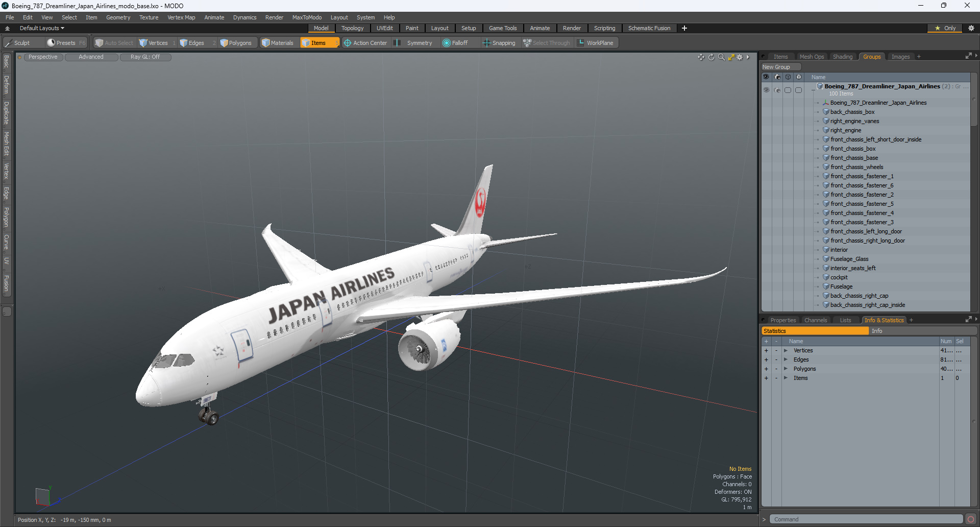The image size is (980, 527).
Task: Expand the Vertices statistics row
Action: click(786, 351)
